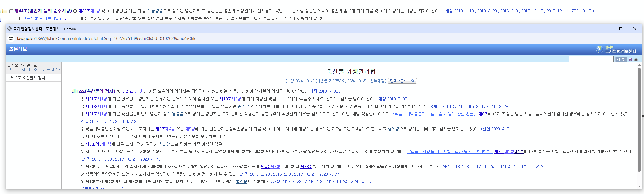Click the 국가법령정보센터 logo in the blue header
The height and width of the screenshot is (194, 644).
pos(616,49)
